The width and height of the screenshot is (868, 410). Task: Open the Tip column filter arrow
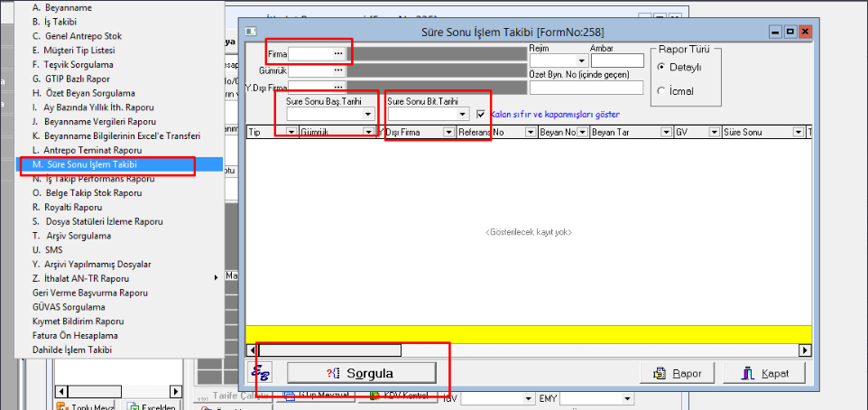291,132
